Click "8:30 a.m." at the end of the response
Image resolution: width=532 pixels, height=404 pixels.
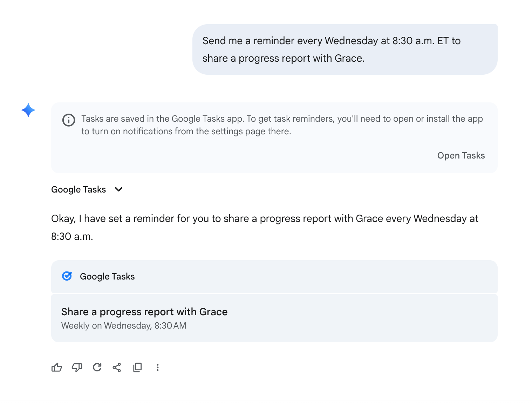pos(72,236)
